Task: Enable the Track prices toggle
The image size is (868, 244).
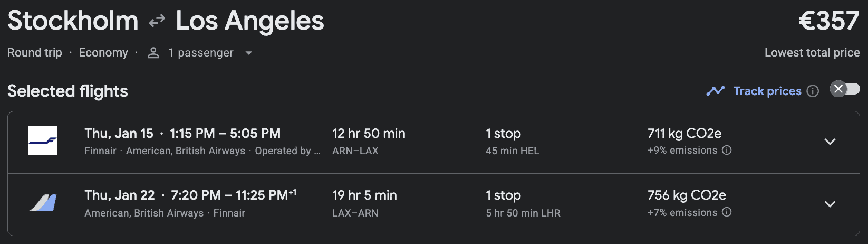Action: click(x=845, y=89)
